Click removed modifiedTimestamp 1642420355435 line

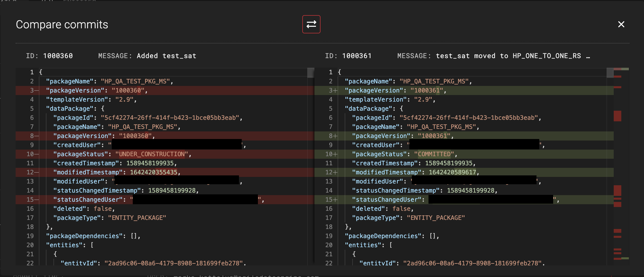click(153, 172)
